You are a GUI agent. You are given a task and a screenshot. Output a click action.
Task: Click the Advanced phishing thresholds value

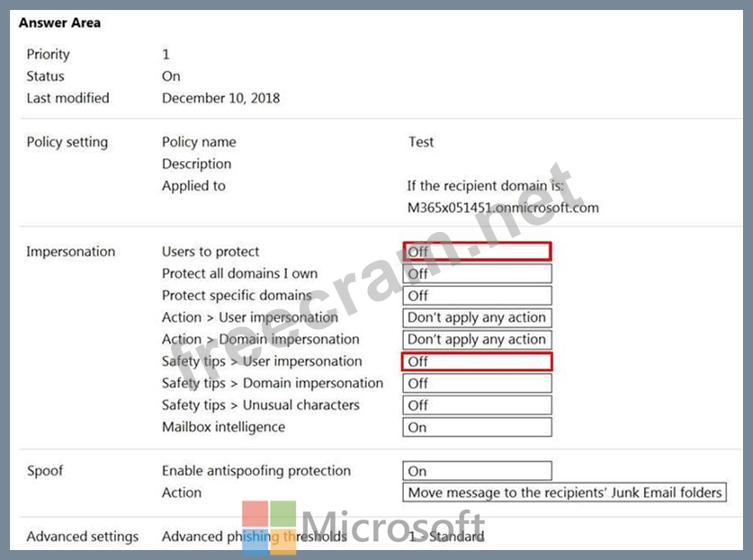[446, 537]
